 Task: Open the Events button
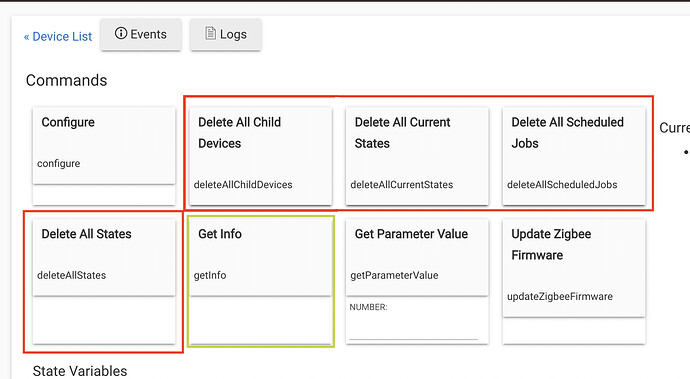[x=141, y=34]
